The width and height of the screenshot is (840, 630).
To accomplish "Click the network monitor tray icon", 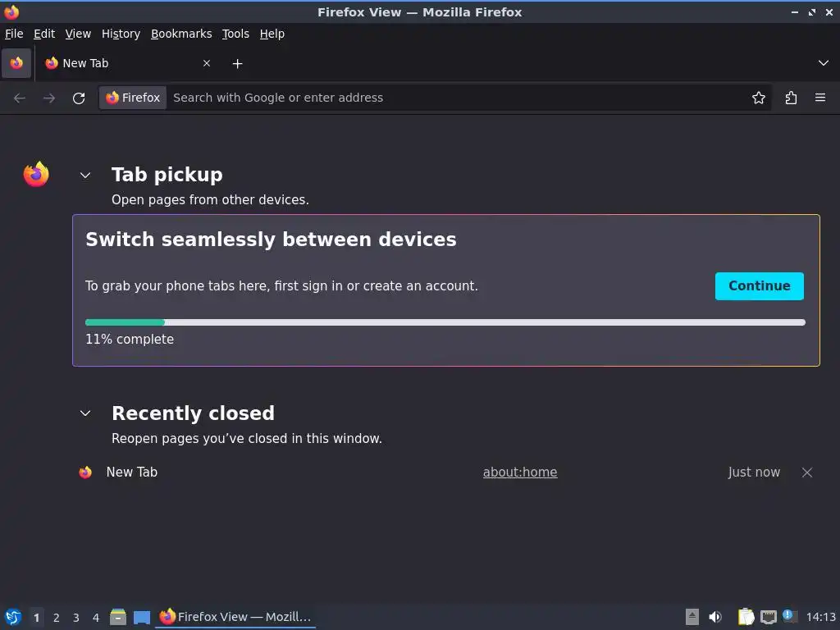I will [x=768, y=617].
